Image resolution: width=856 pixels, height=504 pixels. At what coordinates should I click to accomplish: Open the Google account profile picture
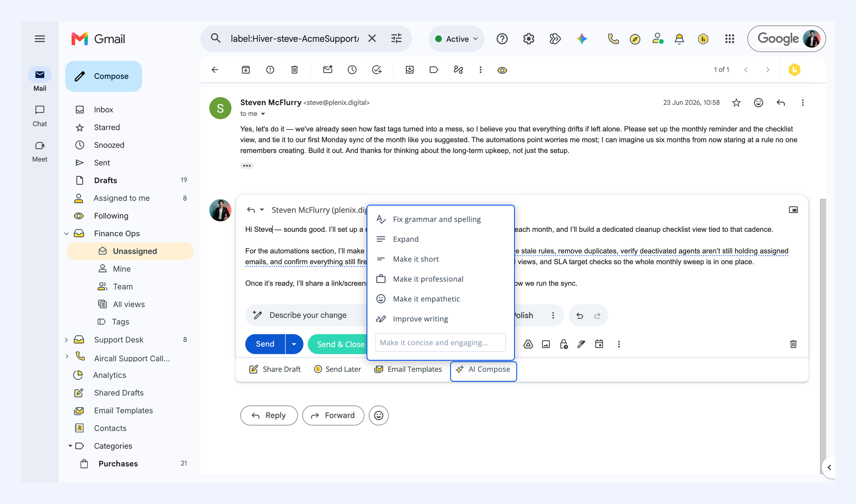tap(811, 39)
